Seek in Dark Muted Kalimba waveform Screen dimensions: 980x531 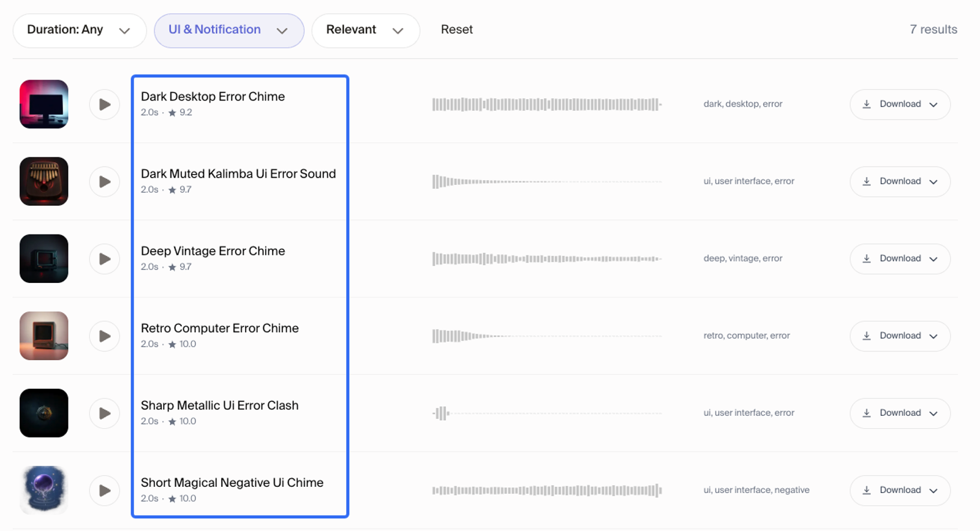tap(547, 181)
